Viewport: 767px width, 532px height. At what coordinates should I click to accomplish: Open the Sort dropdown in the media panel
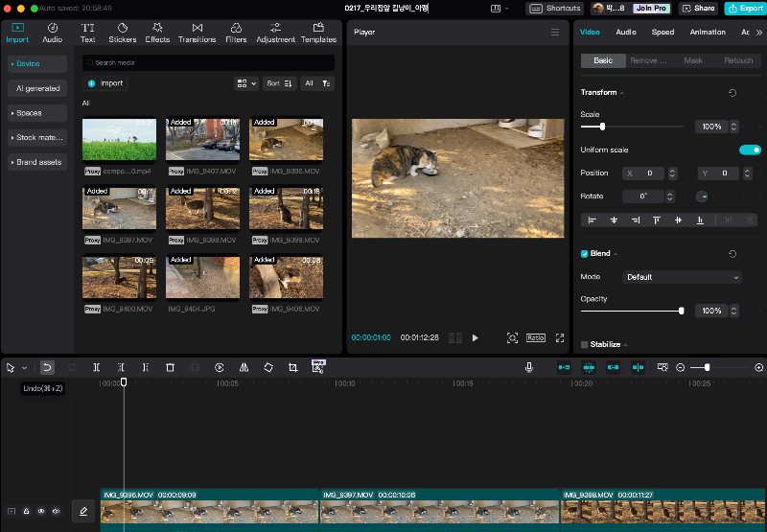pos(280,83)
